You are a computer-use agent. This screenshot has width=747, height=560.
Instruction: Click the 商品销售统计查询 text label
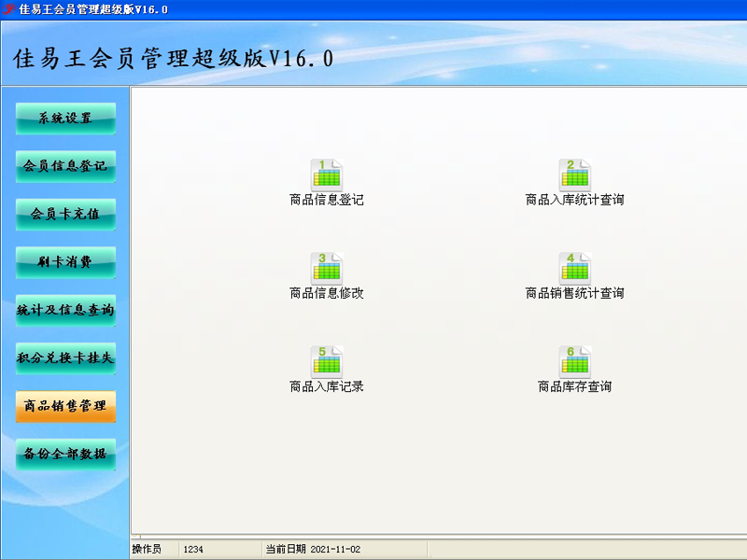point(575,293)
